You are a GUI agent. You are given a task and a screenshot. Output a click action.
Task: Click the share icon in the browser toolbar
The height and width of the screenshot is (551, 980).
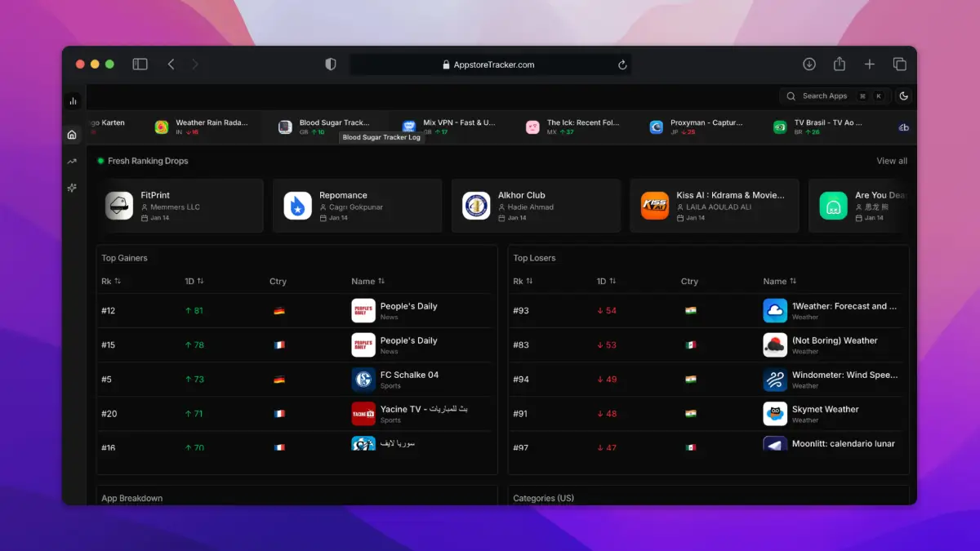point(839,64)
